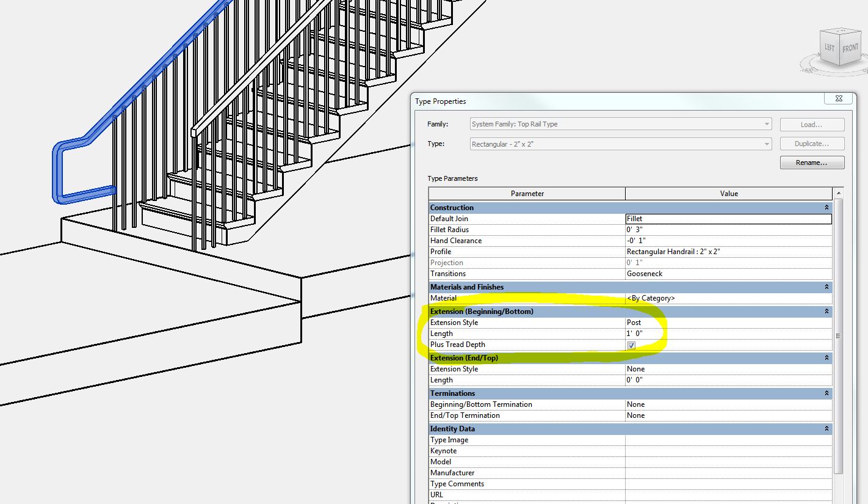868x504 pixels.
Task: Click the Load button
Action: [x=812, y=124]
